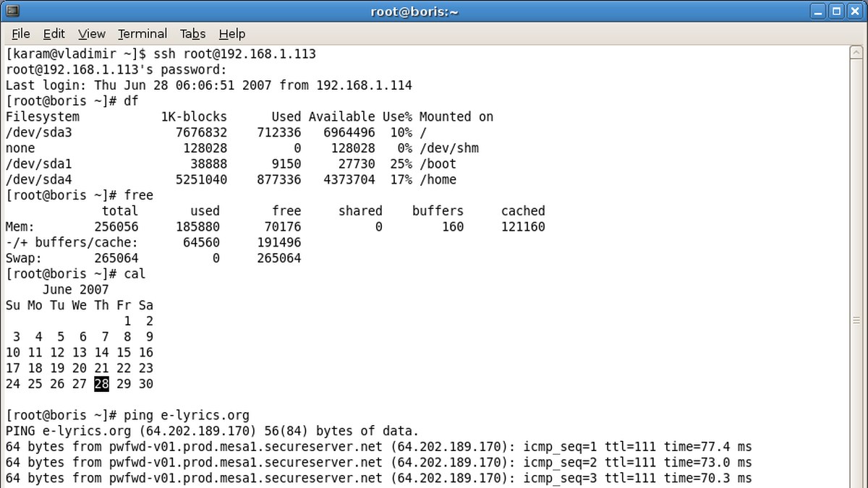The height and width of the screenshot is (488, 868).
Task: Click the 'June 2007' calendar heading
Action: pyautogui.click(x=75, y=289)
